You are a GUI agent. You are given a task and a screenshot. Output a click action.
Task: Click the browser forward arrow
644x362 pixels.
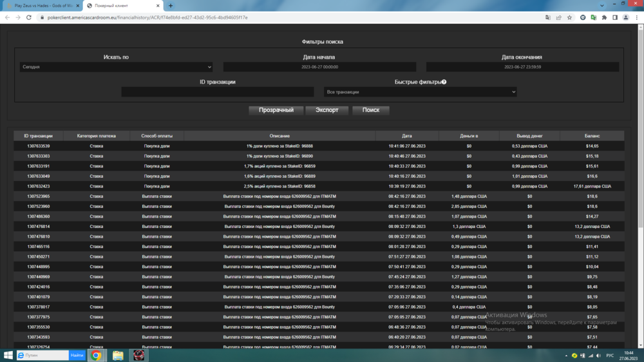pos(17,17)
